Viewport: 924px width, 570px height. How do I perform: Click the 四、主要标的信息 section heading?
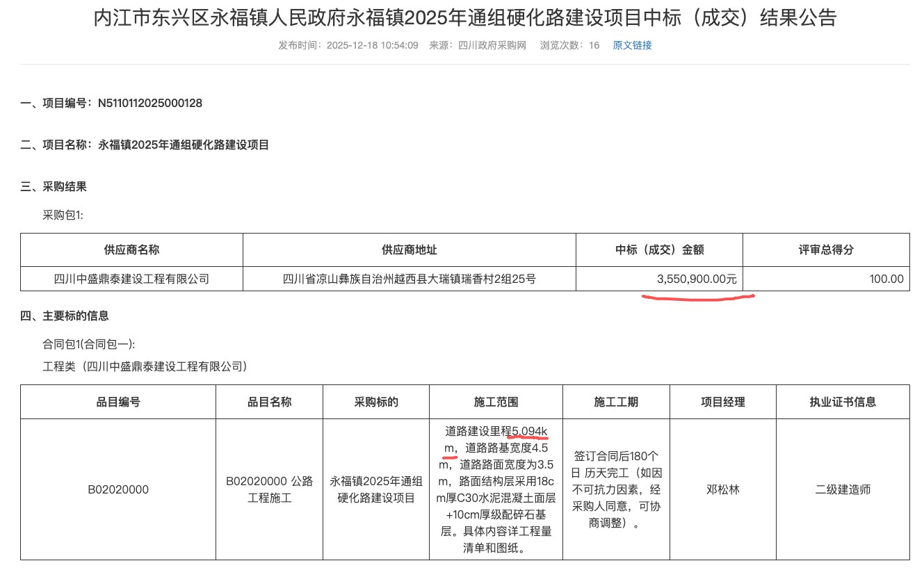tap(65, 316)
